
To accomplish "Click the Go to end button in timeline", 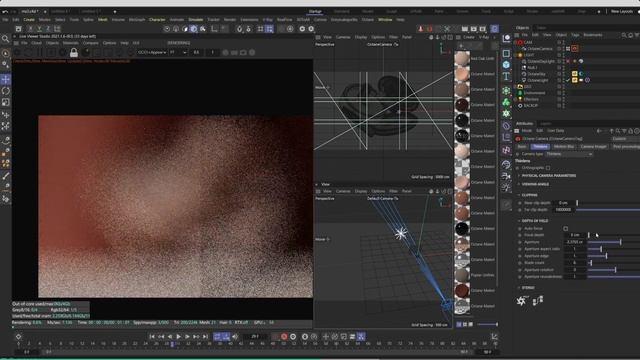I will pyautogui.click(x=205, y=337).
